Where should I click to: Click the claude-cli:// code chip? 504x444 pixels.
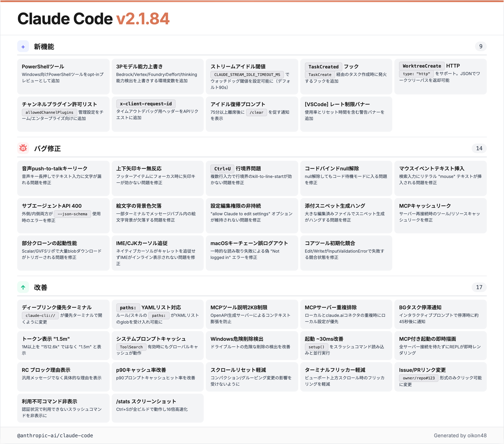click(40, 316)
